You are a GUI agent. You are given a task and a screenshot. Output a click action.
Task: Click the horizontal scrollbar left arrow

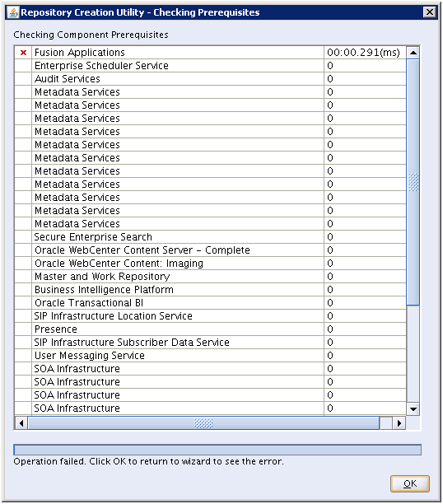21,423
